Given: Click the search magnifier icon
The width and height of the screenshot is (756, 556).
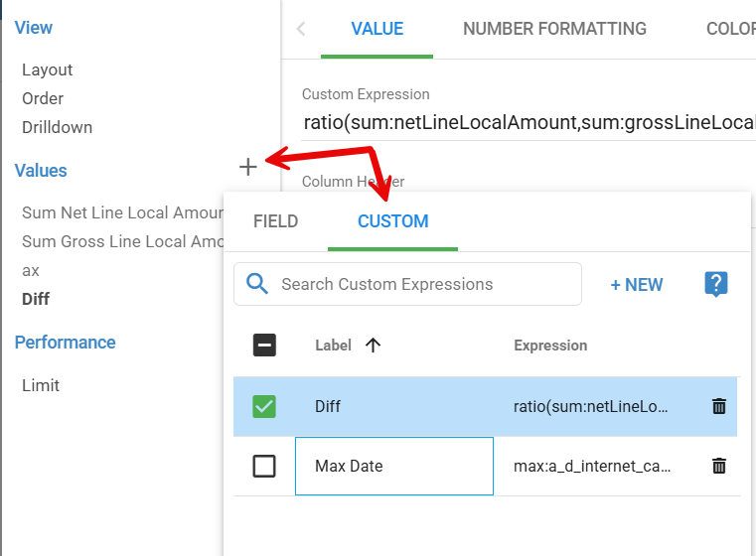Looking at the screenshot, I should [257, 284].
